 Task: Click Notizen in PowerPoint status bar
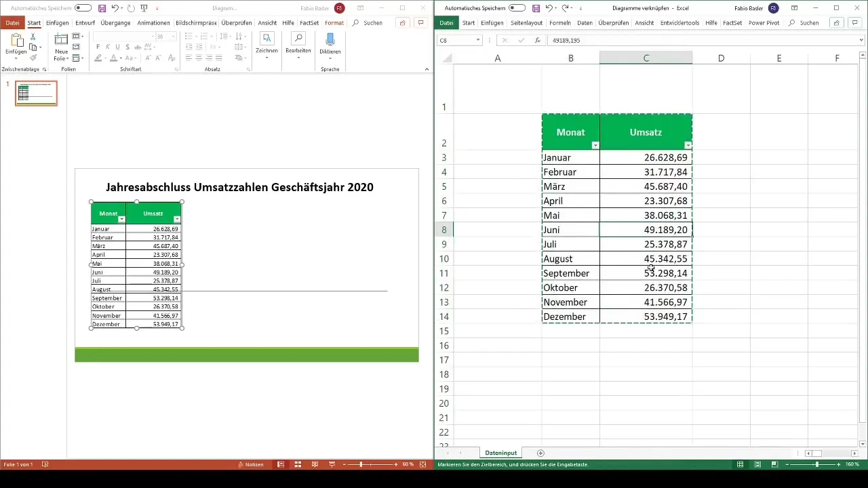click(x=251, y=464)
